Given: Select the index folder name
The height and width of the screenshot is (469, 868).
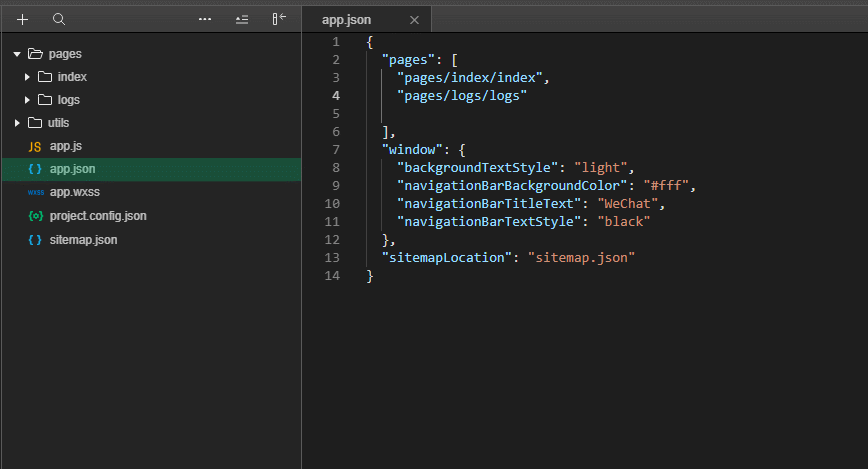Looking at the screenshot, I should point(72,77).
